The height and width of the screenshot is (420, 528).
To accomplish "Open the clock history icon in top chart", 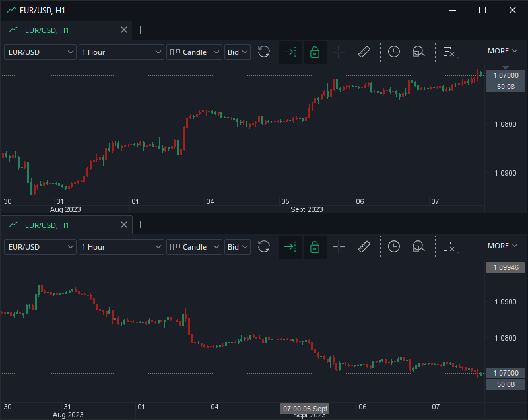I will (x=393, y=52).
